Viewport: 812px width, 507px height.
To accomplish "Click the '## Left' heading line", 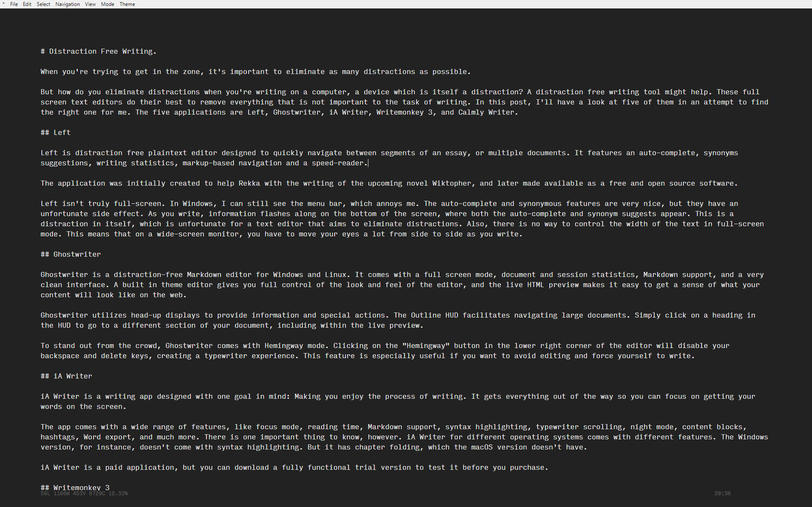I will [55, 132].
